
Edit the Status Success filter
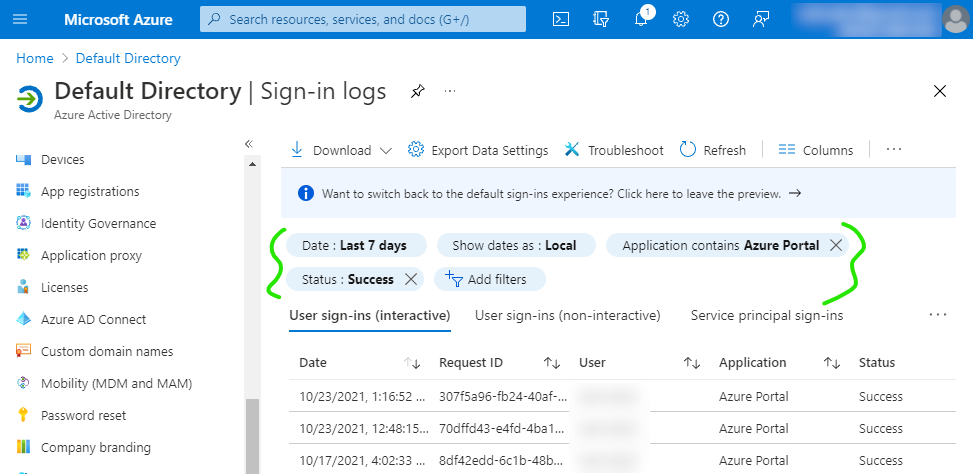coord(348,279)
